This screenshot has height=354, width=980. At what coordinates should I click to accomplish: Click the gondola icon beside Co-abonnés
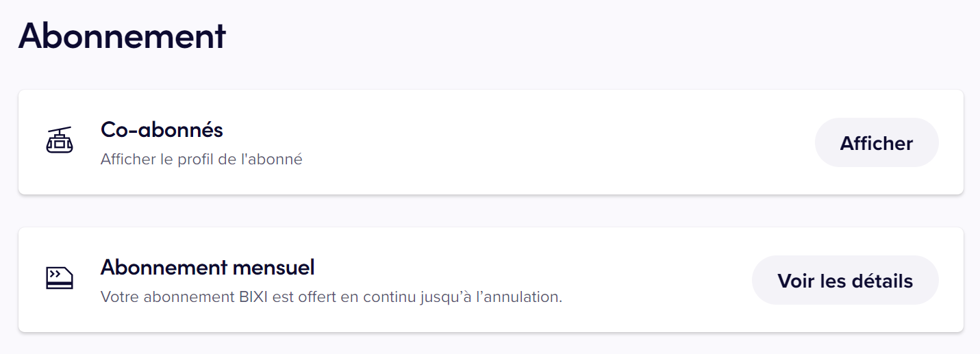point(60,141)
